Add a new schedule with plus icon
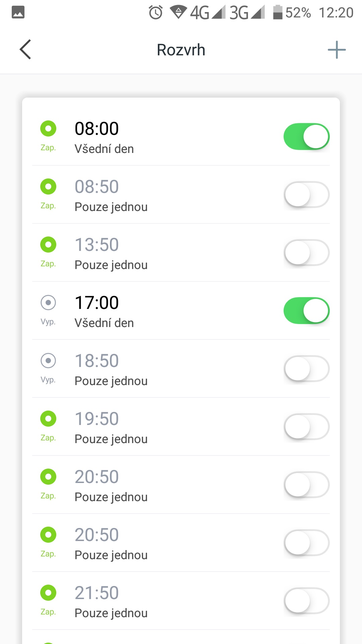The width and height of the screenshot is (362, 644). tap(337, 50)
